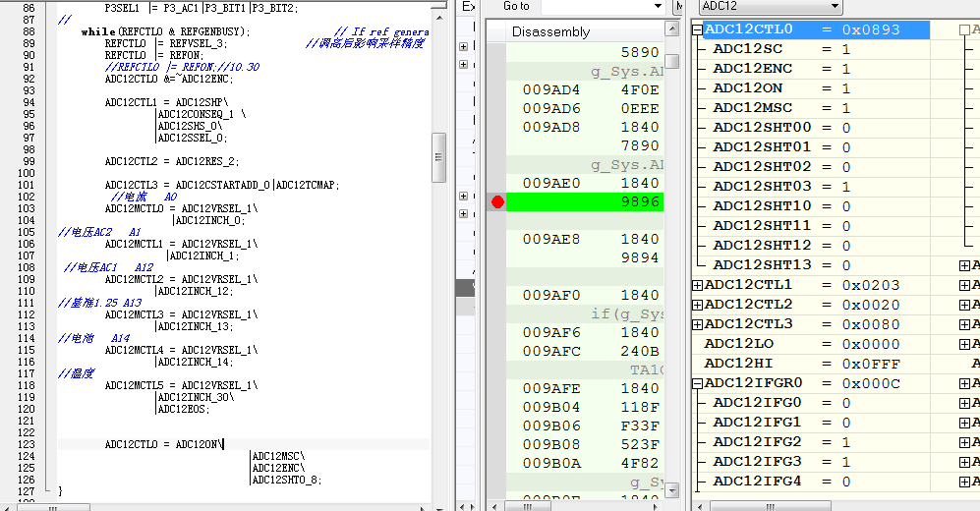This screenshot has height=511, width=980.
Task: Click line number 101 in the gutter
Action: [x=27, y=185]
